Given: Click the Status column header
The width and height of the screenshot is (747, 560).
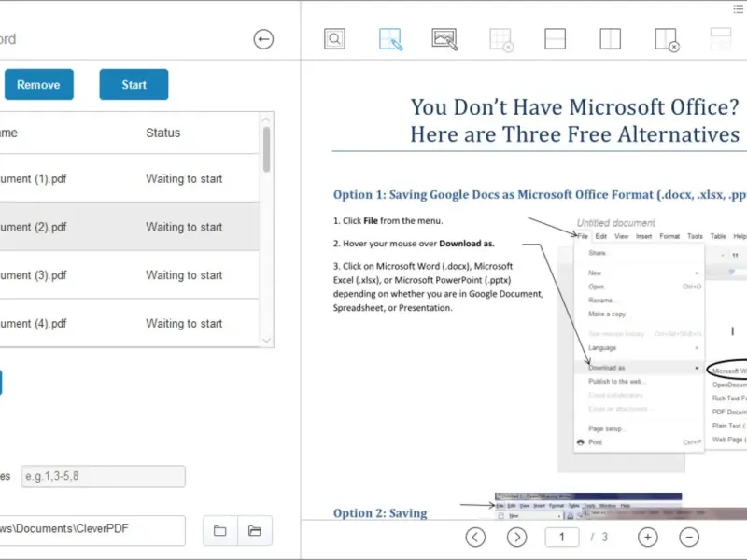Looking at the screenshot, I should [162, 133].
